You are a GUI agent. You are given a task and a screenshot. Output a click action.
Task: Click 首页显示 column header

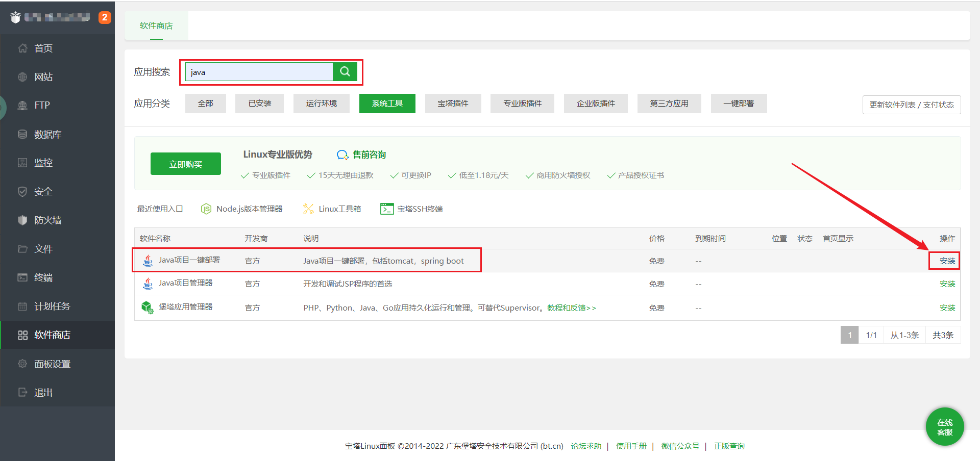[838, 238]
